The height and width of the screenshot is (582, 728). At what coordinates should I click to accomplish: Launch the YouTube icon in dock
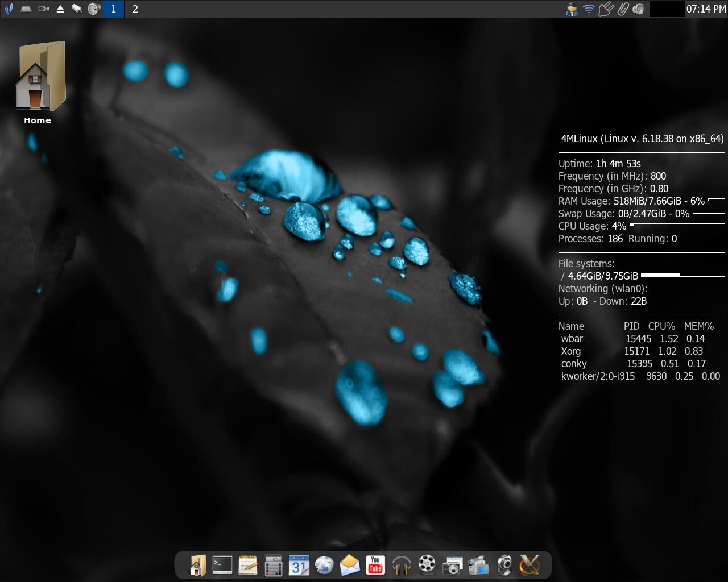coord(375,566)
